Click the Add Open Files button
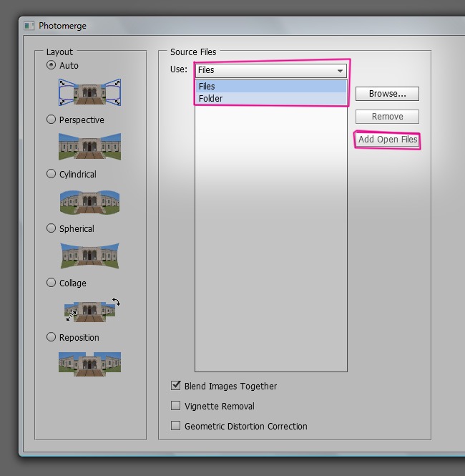Viewport: 465px width, 476px height. (x=387, y=140)
